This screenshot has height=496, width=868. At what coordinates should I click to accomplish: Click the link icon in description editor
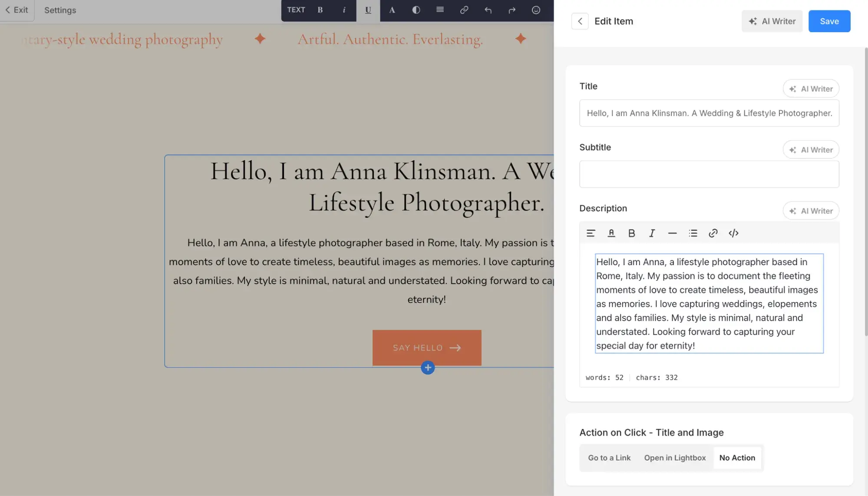pos(713,233)
